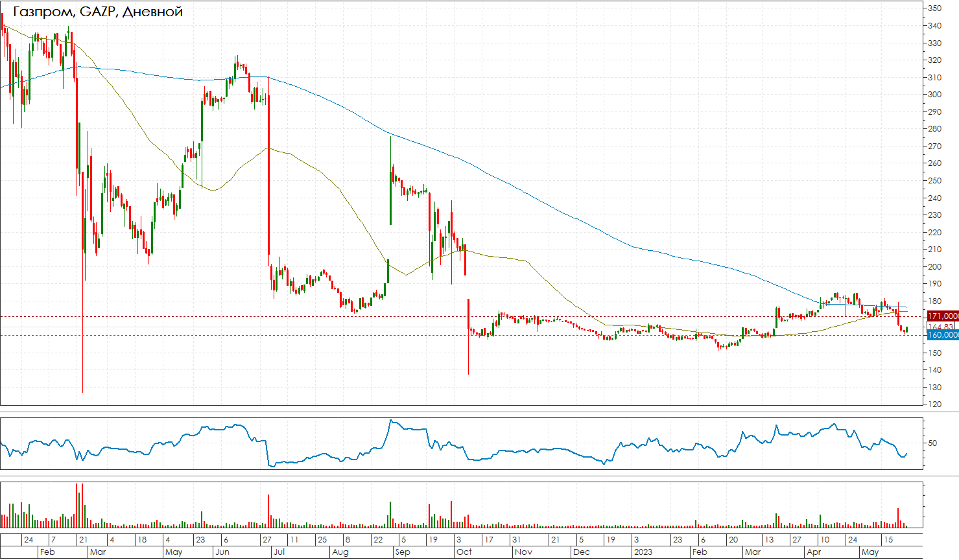
Task: Select the red 171,000 price level tag
Action: click(x=943, y=316)
